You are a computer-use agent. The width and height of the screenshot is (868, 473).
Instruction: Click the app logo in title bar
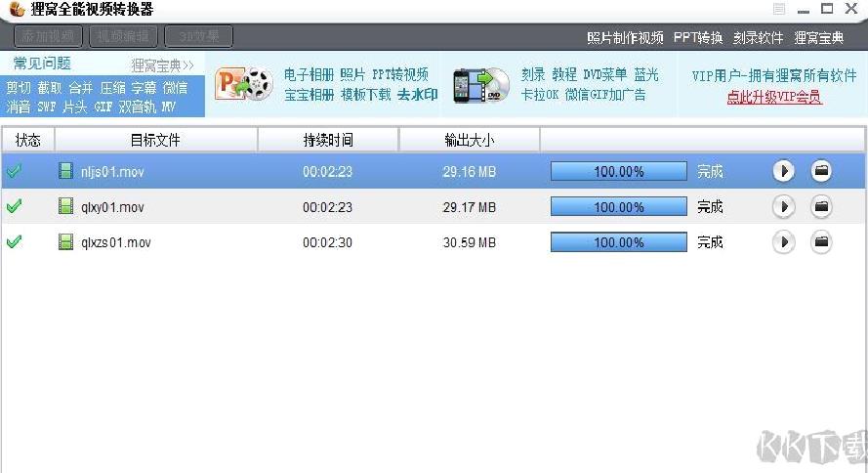(18, 9)
